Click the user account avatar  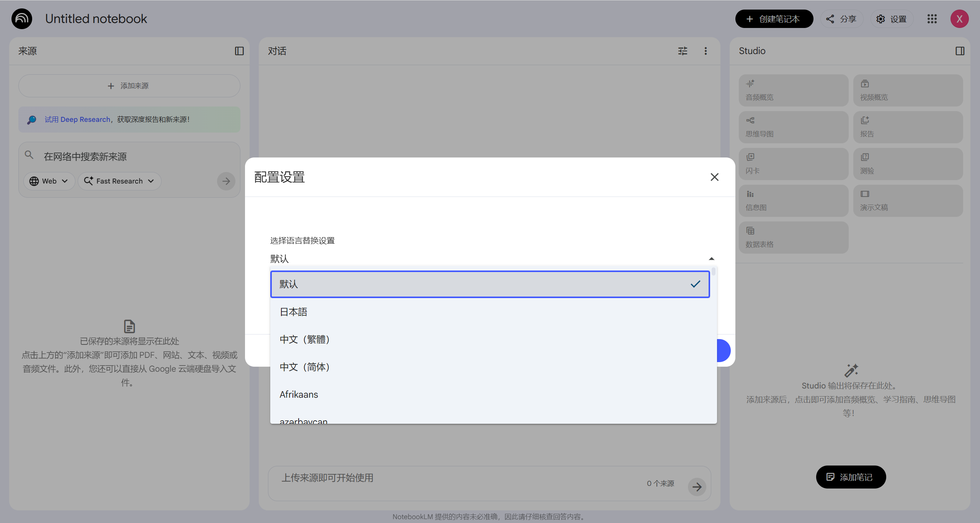[x=959, y=19]
